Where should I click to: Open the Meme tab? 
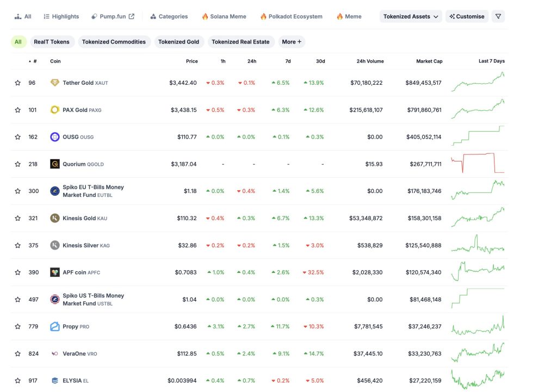pos(349,16)
